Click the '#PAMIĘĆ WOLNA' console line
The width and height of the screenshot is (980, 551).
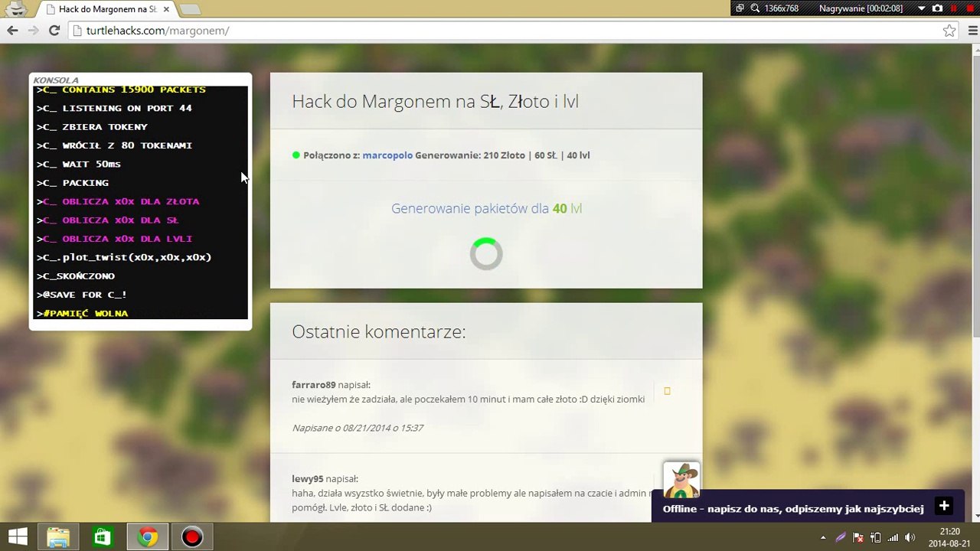point(83,314)
